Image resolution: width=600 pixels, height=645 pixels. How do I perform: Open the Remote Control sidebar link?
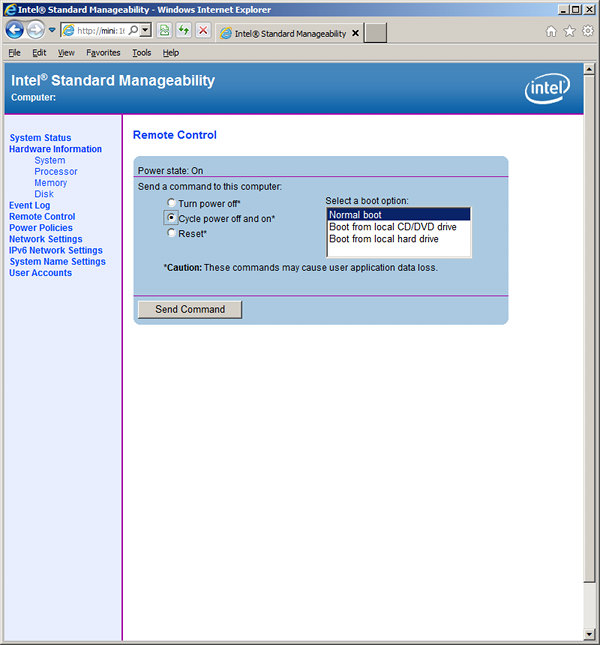coord(42,216)
